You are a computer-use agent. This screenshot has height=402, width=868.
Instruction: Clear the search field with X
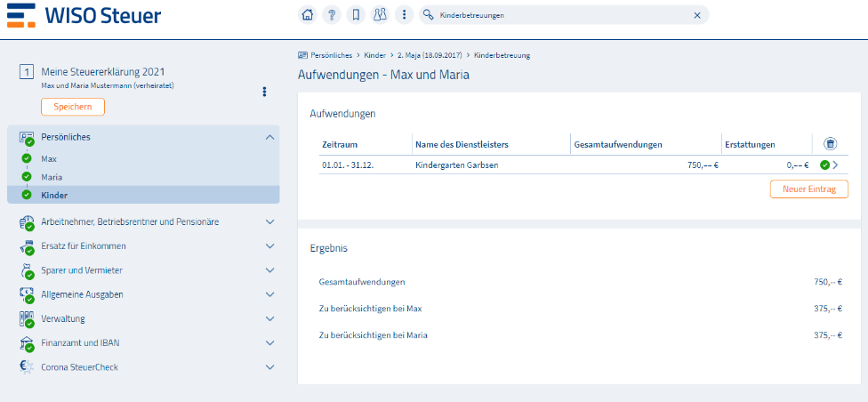coord(697,15)
